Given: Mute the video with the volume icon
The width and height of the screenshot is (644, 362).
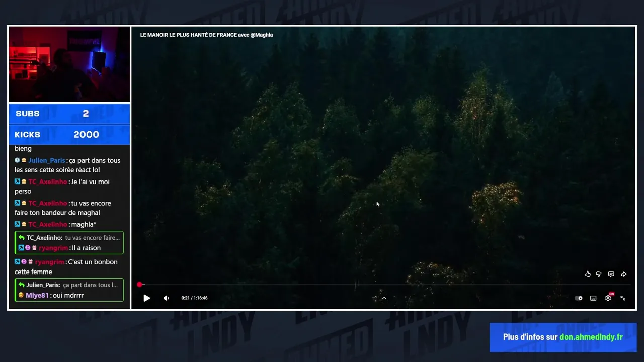Looking at the screenshot, I should (166, 298).
